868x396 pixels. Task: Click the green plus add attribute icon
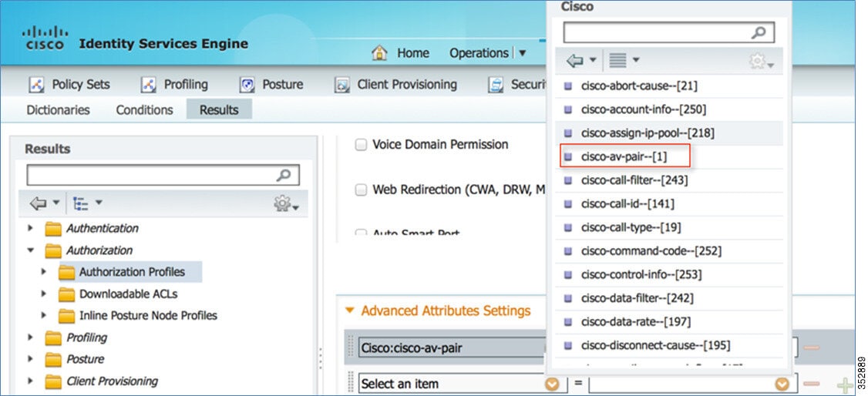[845, 385]
